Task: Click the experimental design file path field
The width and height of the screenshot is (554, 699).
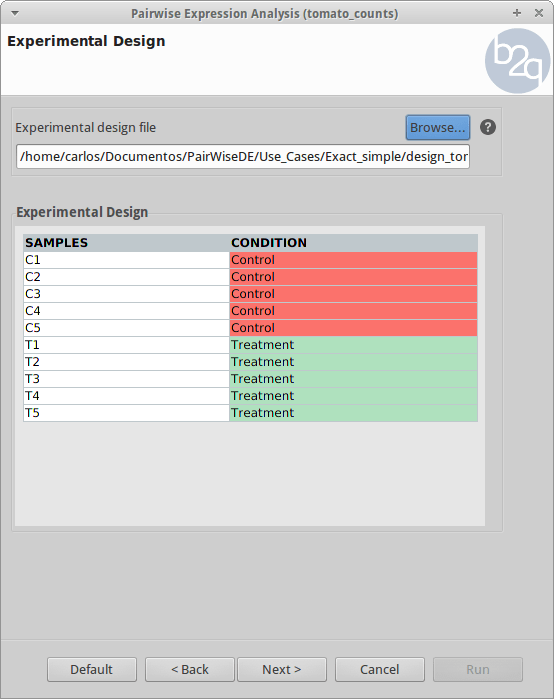Action: click(x=243, y=156)
